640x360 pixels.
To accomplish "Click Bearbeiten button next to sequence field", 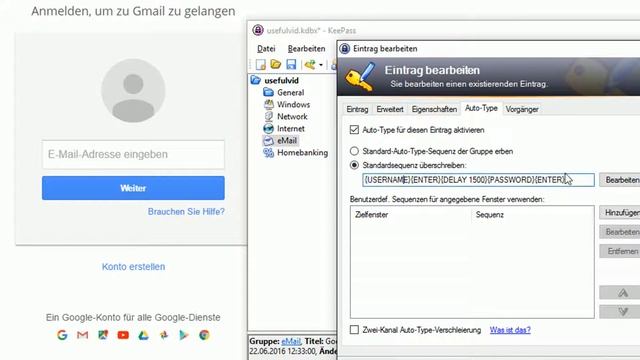I will [x=621, y=180].
